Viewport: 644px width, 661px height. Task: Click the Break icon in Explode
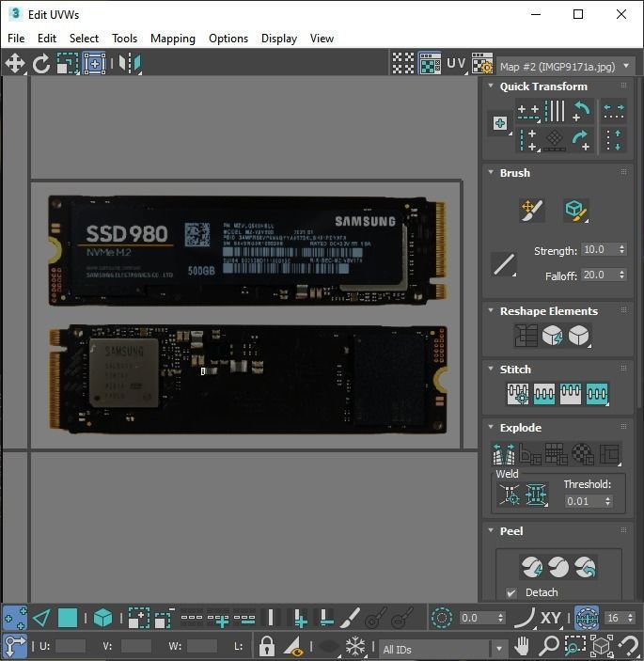click(504, 453)
